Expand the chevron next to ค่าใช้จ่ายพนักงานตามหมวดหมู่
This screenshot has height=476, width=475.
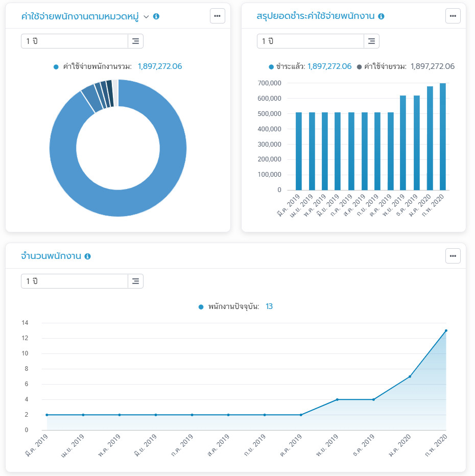tap(146, 16)
